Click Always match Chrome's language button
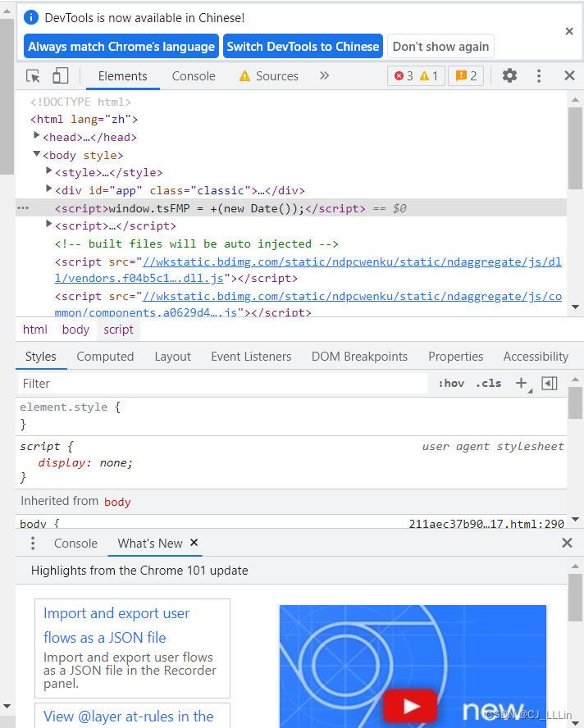This screenshot has width=584, height=728. 121,47
